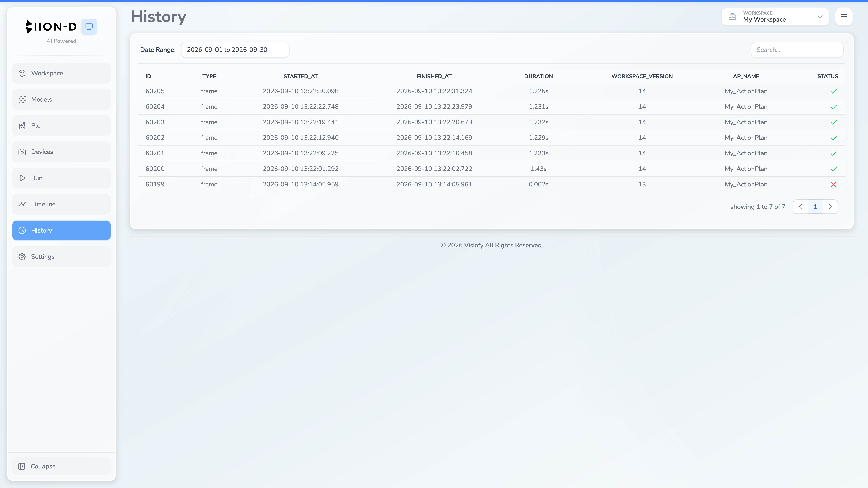This screenshot has height=488, width=868.
Task: Click the green check status for 60200
Action: pyautogui.click(x=834, y=169)
